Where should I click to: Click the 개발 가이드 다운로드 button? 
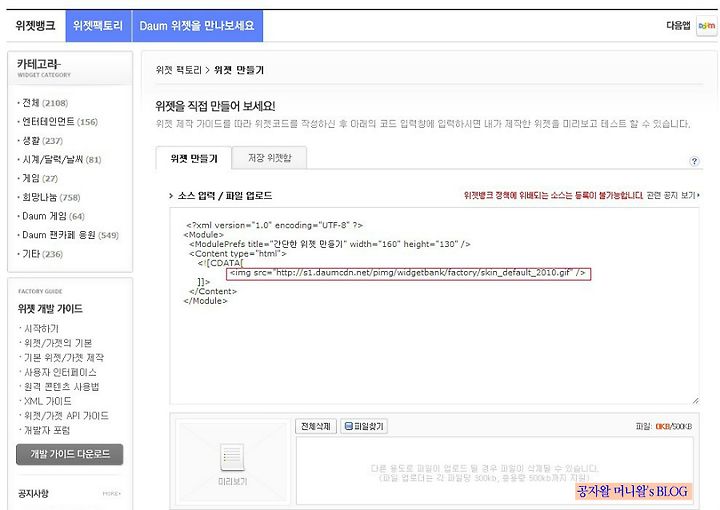70,454
